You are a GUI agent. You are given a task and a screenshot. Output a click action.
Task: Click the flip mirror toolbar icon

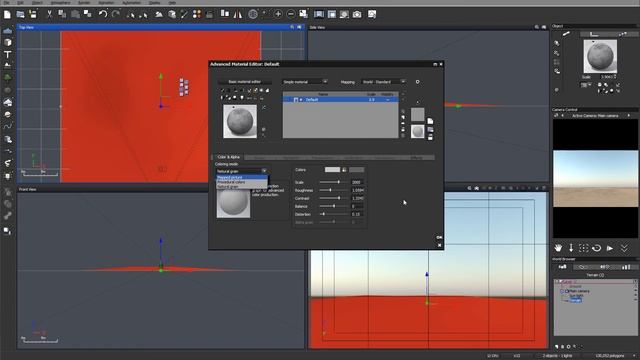(238, 14)
